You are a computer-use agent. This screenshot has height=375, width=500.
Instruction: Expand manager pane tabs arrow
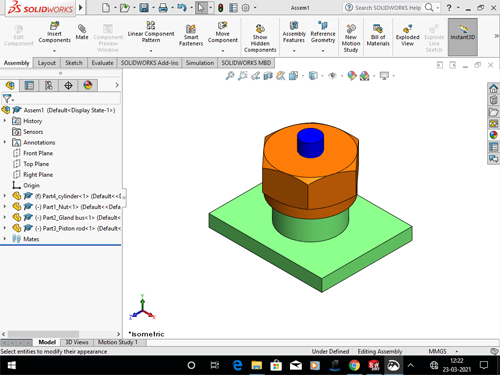[117, 85]
